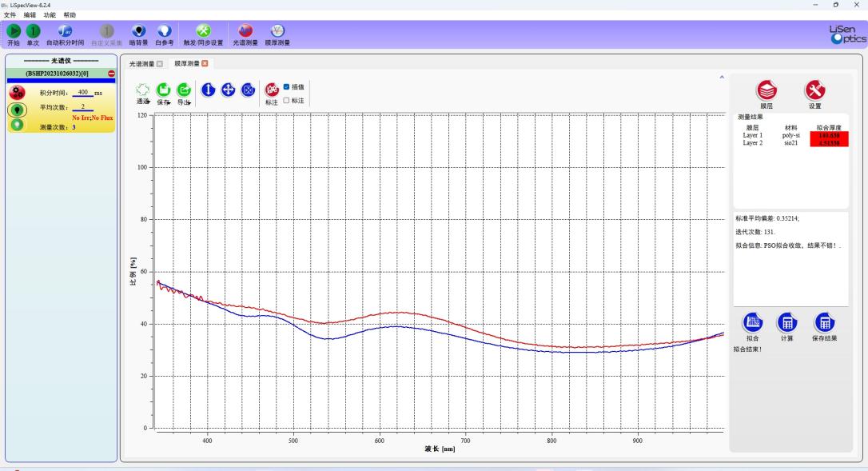
Task: Open the 文件 menu
Action: pyautogui.click(x=10, y=15)
